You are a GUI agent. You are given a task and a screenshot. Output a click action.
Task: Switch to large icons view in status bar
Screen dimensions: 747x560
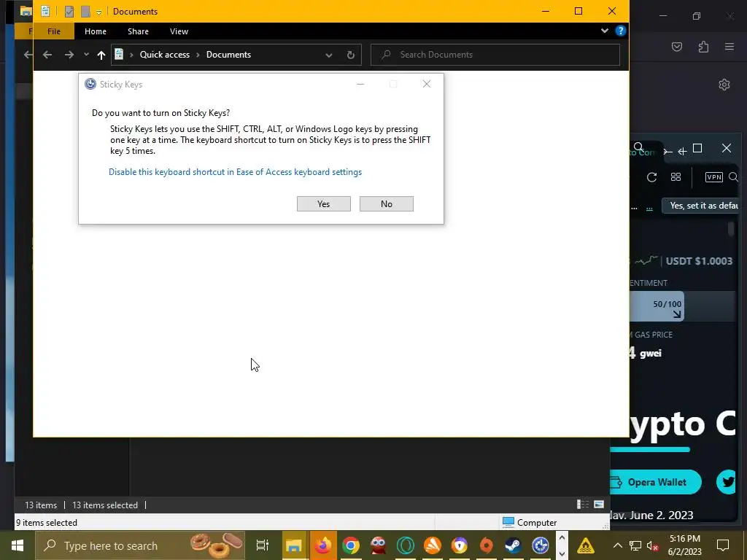(x=599, y=505)
